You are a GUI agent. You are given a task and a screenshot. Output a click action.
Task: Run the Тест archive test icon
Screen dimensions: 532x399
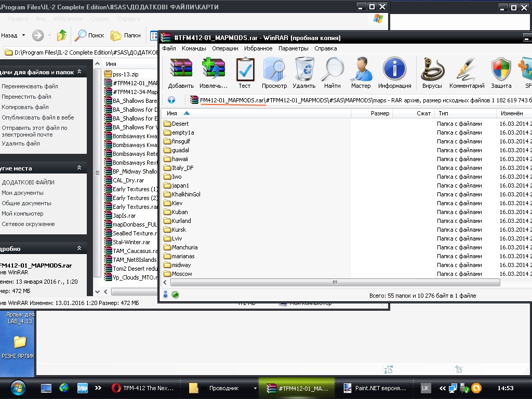245,73
